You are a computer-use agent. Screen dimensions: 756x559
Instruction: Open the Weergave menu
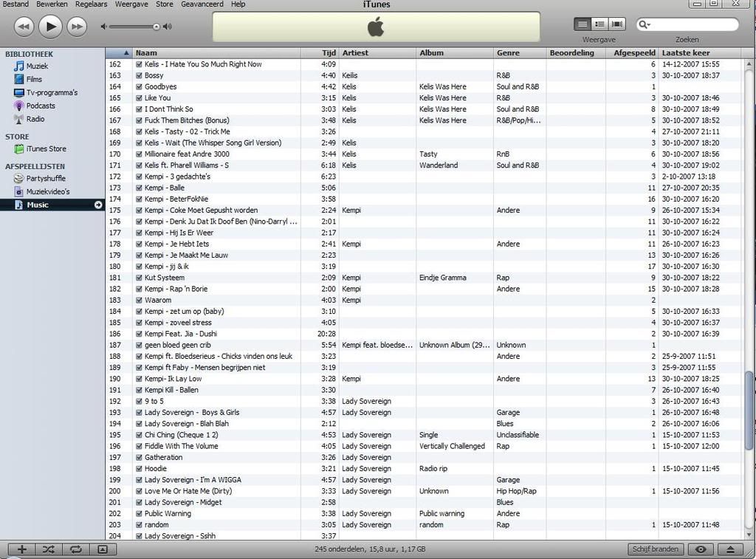(131, 4)
